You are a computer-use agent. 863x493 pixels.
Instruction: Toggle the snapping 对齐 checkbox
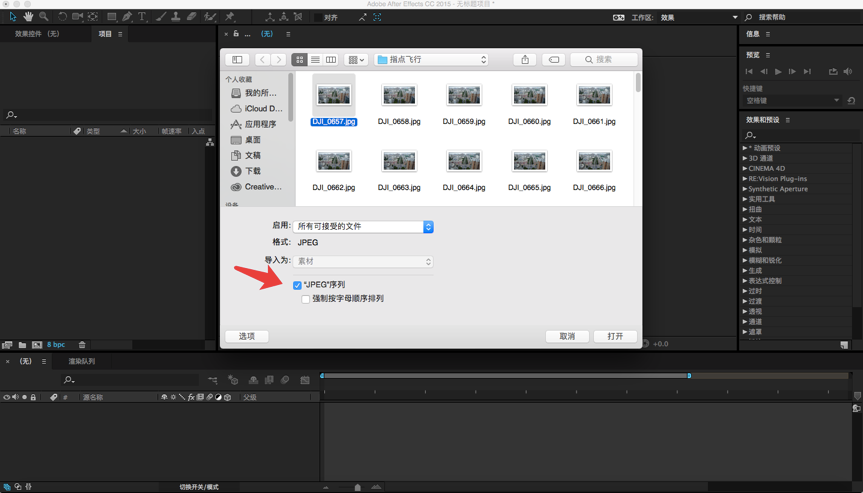pyautogui.click(x=318, y=17)
